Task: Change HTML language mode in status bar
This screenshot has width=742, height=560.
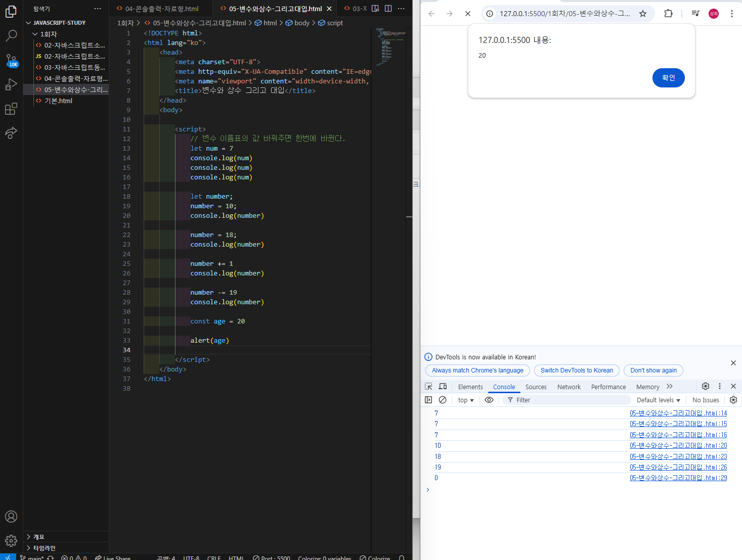Action: click(x=236, y=558)
